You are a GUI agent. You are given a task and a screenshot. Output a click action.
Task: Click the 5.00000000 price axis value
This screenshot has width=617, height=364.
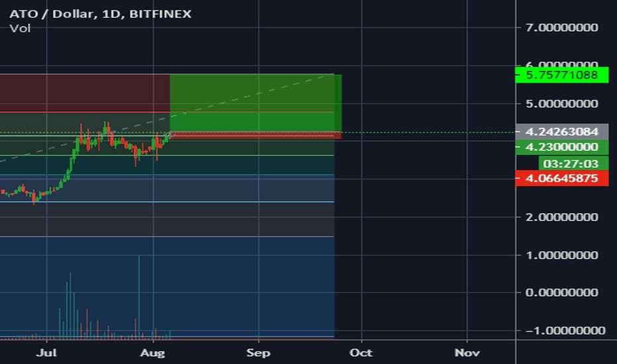pyautogui.click(x=562, y=103)
